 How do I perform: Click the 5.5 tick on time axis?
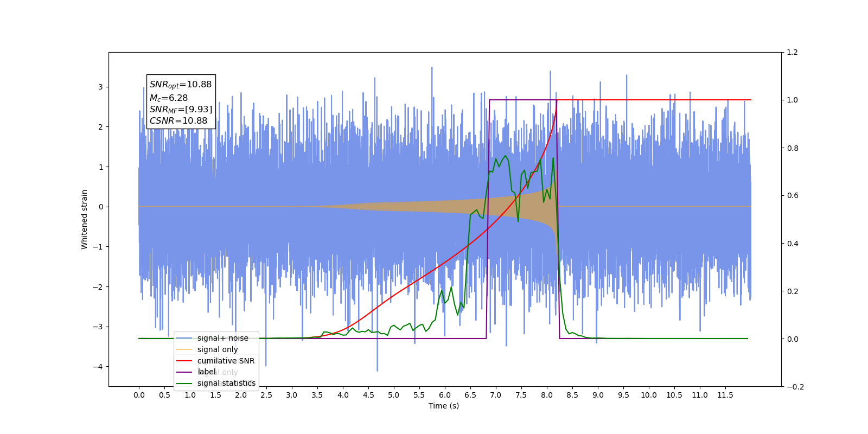pos(419,395)
